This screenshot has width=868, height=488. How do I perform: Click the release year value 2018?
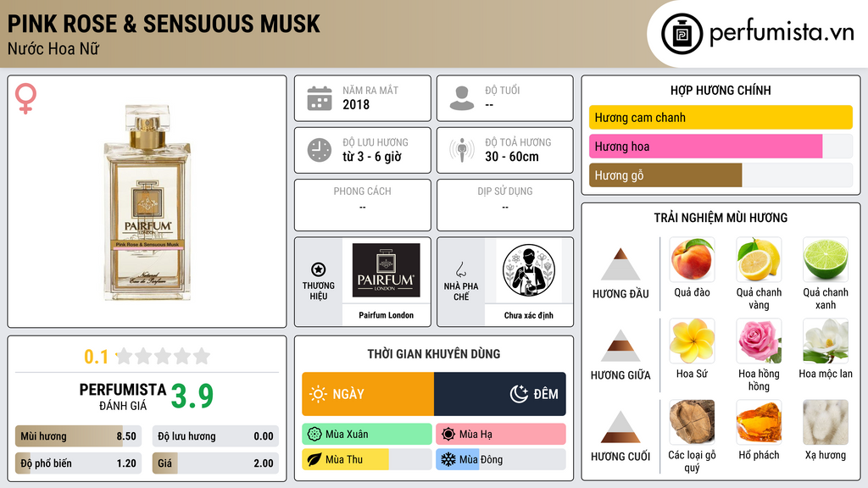coord(356,104)
